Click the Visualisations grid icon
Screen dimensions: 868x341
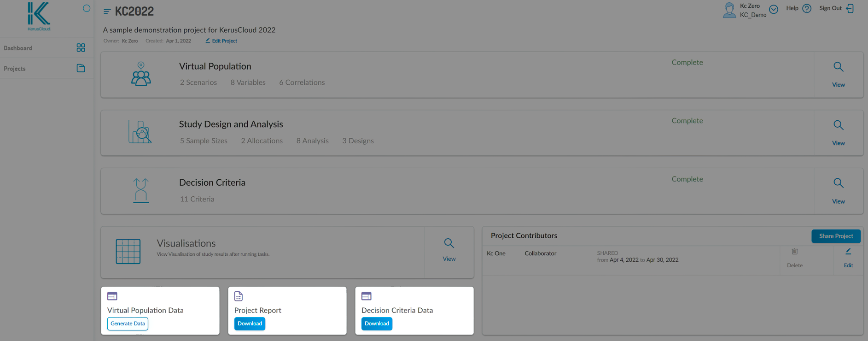coord(128,252)
